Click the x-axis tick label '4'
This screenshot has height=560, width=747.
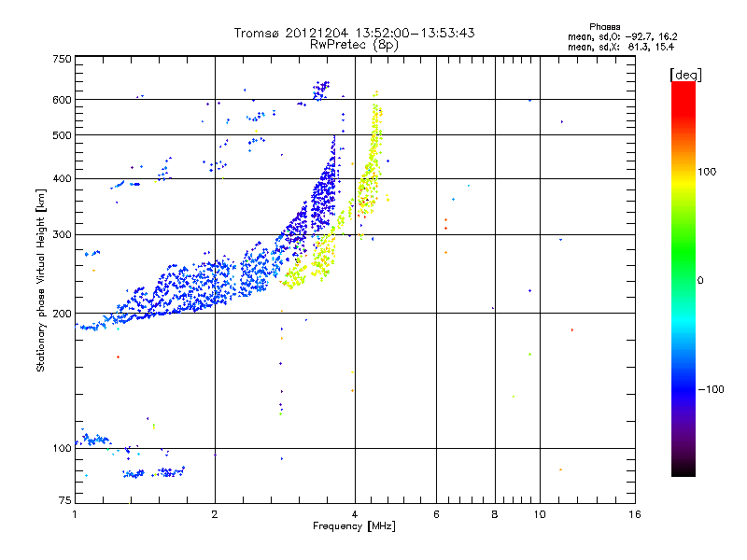point(355,514)
